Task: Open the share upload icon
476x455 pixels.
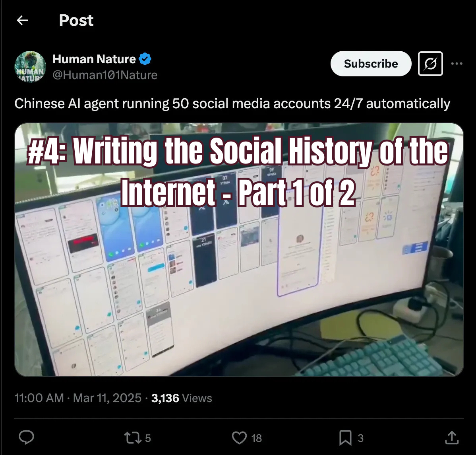Action: pyautogui.click(x=452, y=437)
